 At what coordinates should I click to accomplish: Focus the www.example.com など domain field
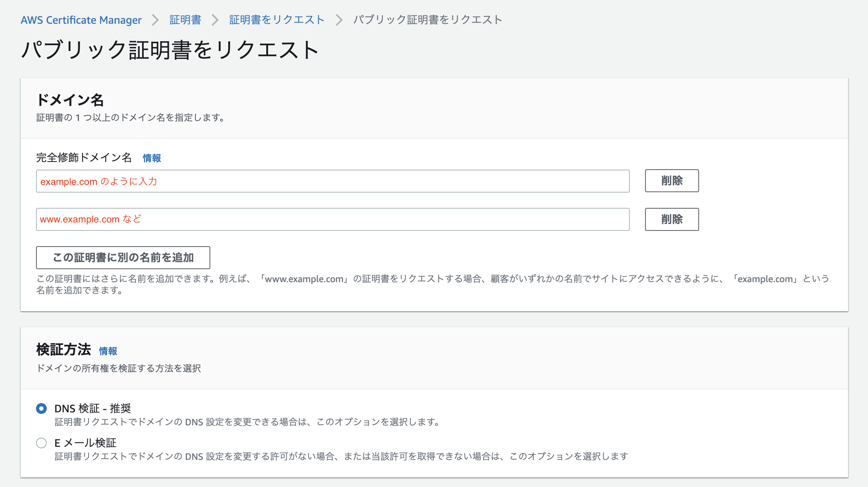332,219
